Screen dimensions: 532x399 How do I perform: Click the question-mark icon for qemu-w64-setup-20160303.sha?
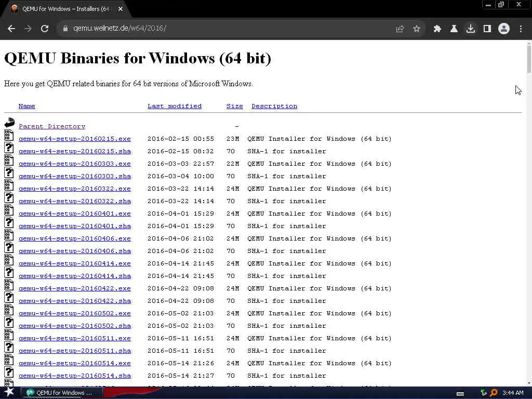(x=9, y=172)
